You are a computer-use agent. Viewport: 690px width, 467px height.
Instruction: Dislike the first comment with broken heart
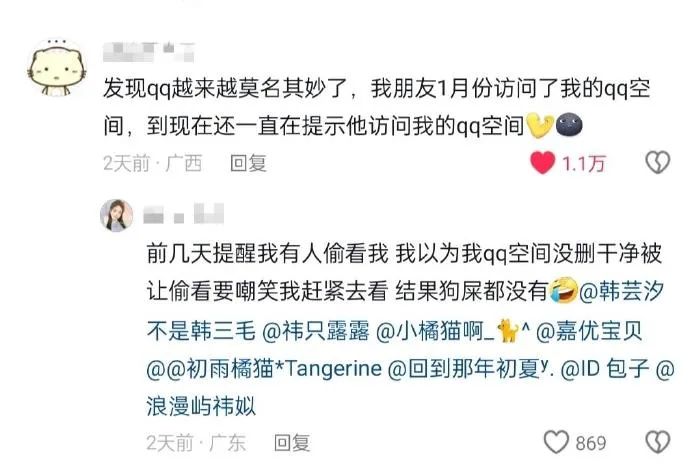coord(657,162)
